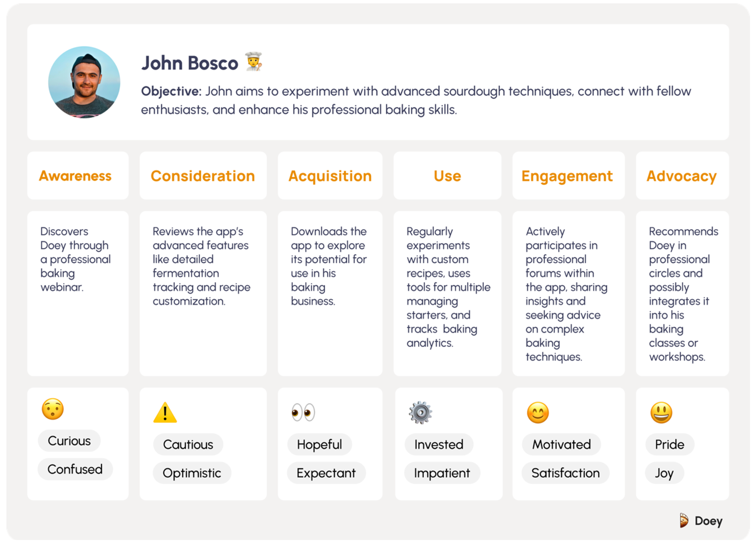Click the yellow warning triangle icon

tap(165, 412)
